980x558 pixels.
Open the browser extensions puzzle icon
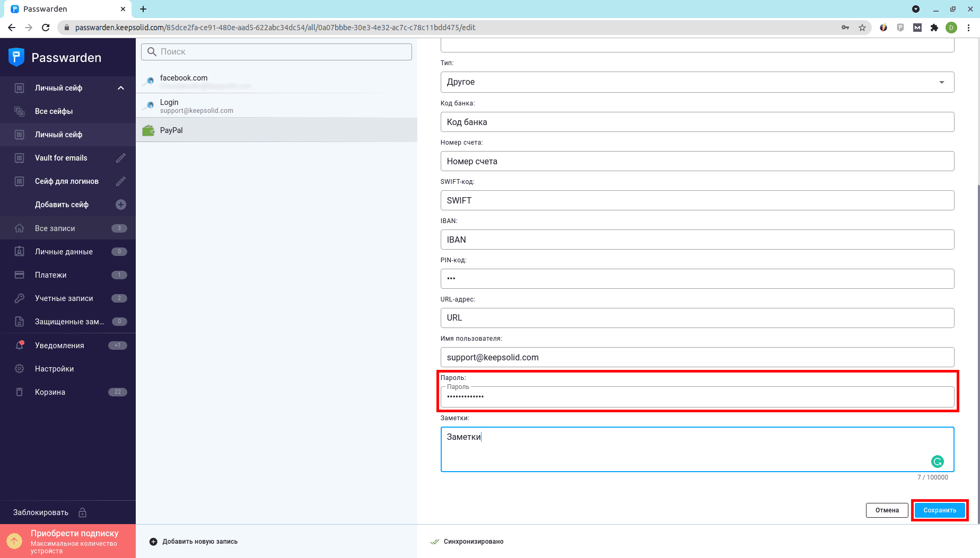934,28
